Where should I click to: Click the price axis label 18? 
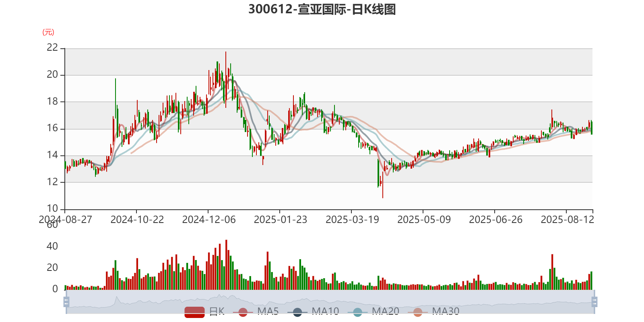52,101
